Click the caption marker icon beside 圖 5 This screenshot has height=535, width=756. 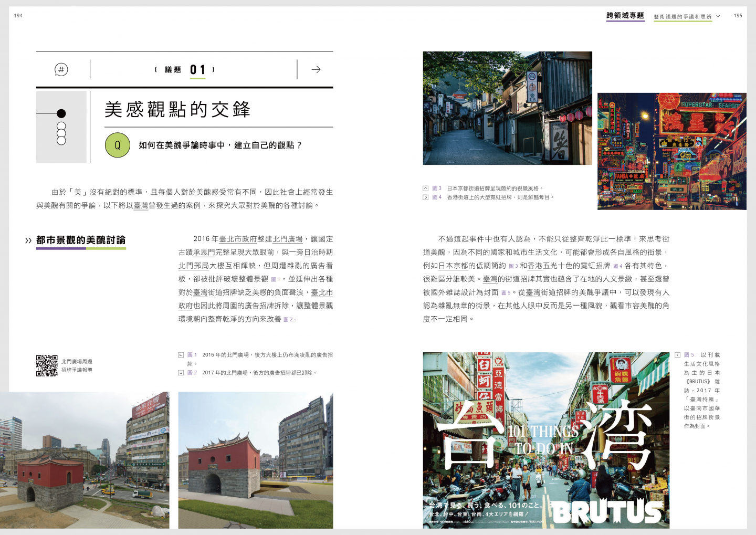[x=678, y=355]
